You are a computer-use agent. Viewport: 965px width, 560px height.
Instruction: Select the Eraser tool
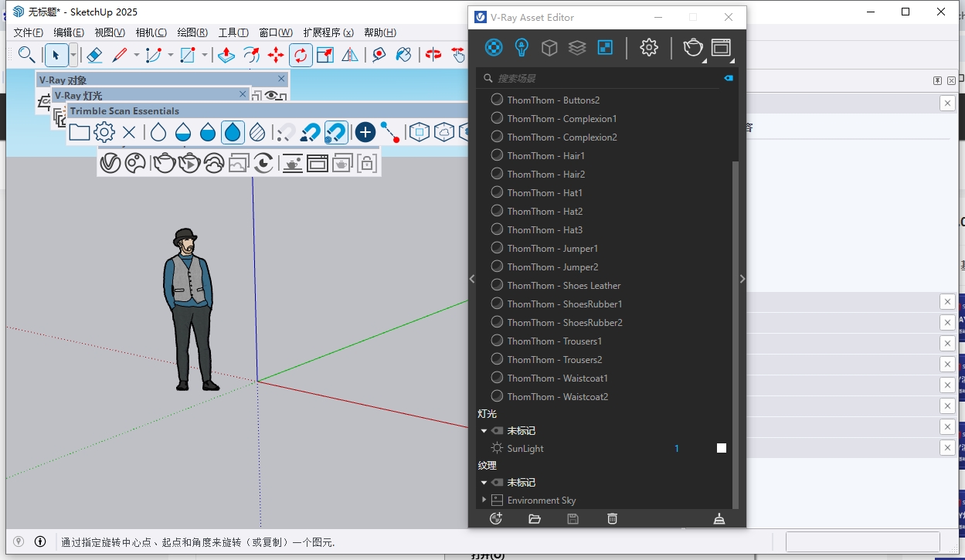tap(94, 55)
